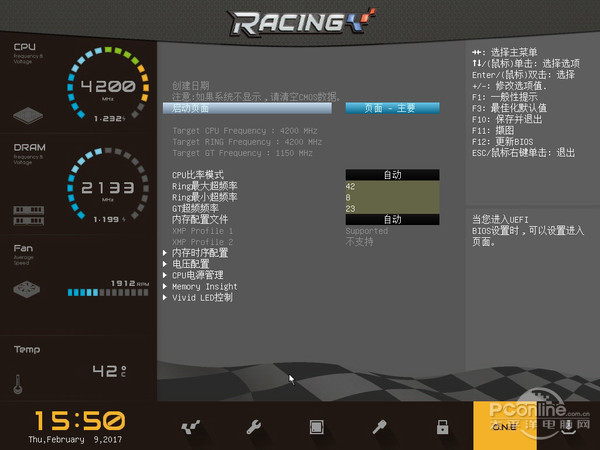
Task: Select the Ring最大超频率 value field showing 42
Action: pos(392,186)
